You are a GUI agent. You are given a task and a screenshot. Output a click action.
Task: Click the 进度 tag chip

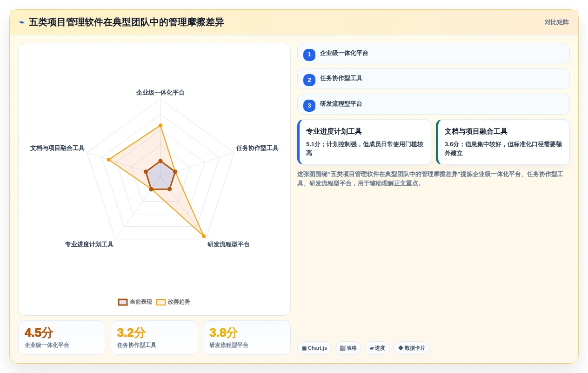pyautogui.click(x=377, y=348)
